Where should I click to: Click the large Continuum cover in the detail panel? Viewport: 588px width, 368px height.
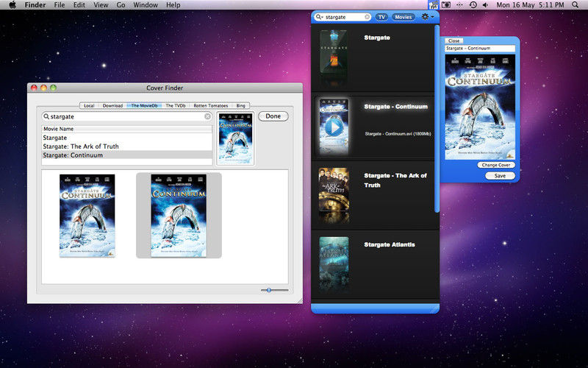480,107
